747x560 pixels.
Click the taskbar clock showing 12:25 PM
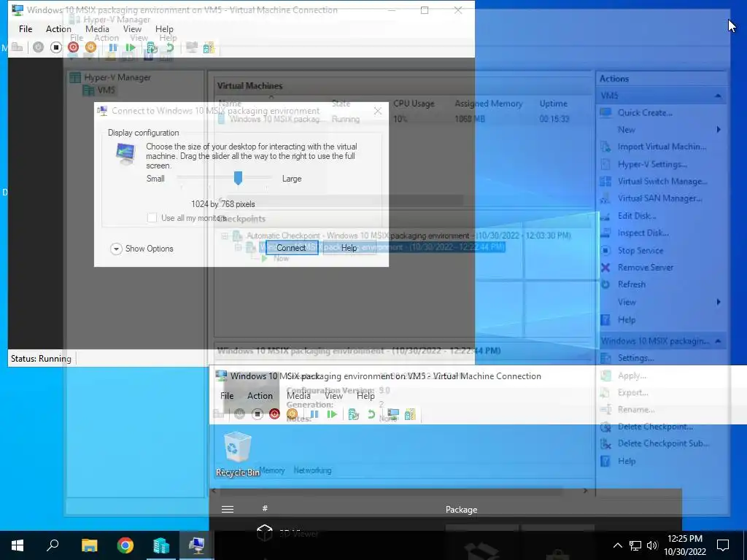coord(684,545)
